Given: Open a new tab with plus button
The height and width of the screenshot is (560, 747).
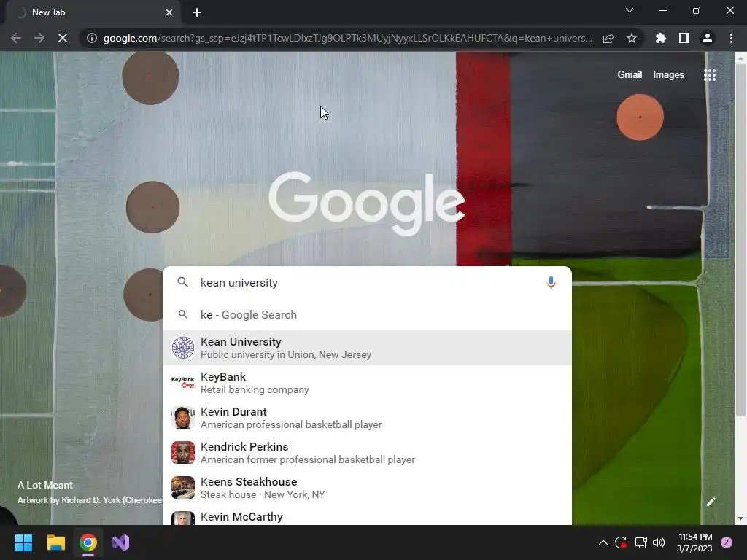Looking at the screenshot, I should pos(197,12).
